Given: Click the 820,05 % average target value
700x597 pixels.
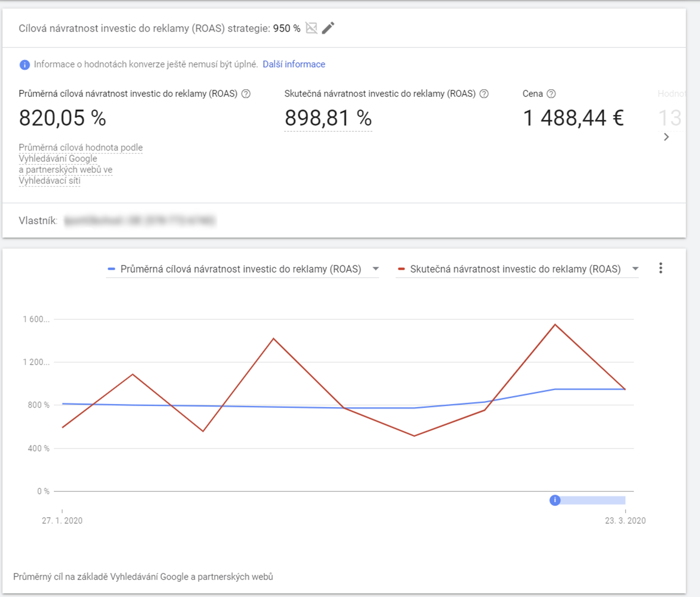Looking at the screenshot, I should tap(62, 118).
